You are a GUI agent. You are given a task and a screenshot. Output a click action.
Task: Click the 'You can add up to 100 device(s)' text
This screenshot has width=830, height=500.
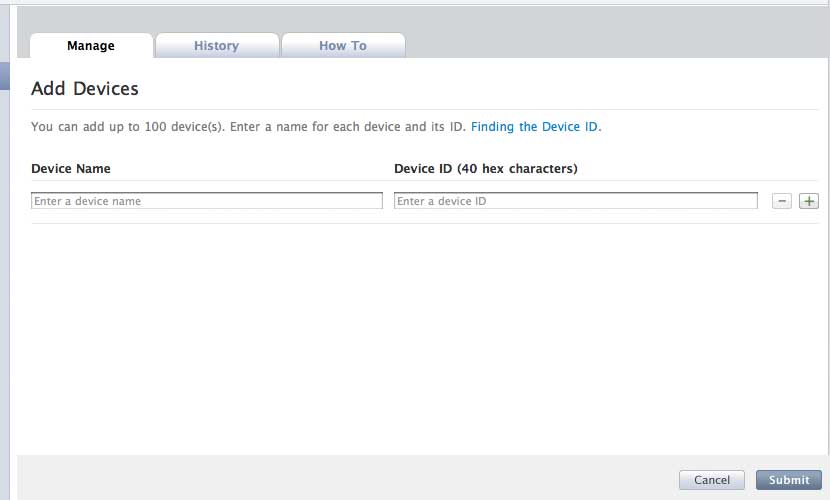click(x=248, y=127)
